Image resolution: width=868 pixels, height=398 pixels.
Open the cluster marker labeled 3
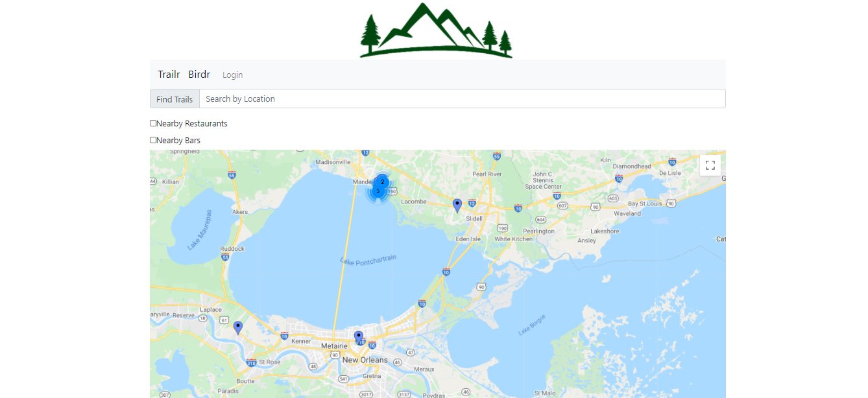point(378,191)
